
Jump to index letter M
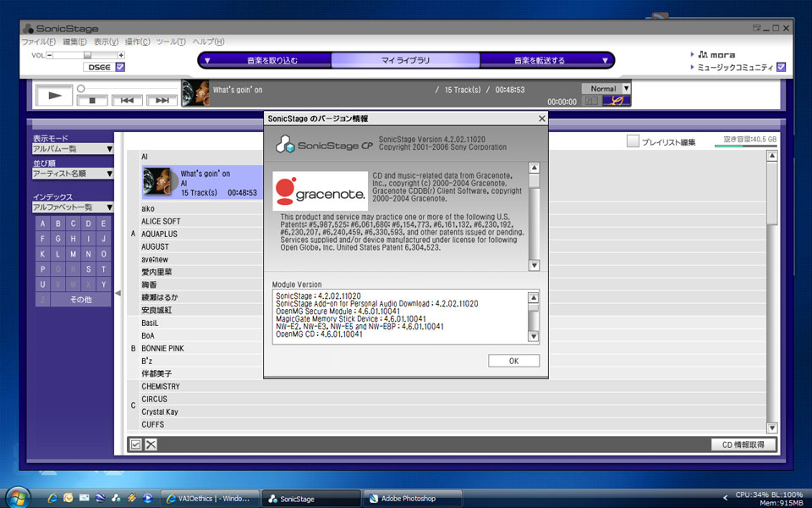[73, 254]
